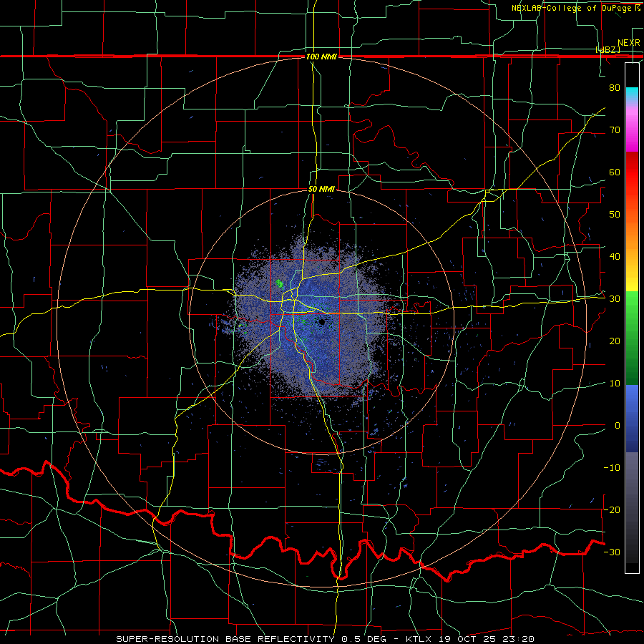Click the red band of the reflectivity color bar
Screen dimensions: 644x644
click(632, 172)
